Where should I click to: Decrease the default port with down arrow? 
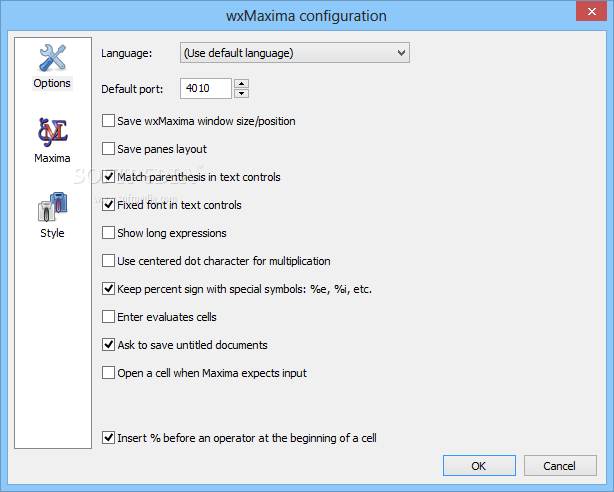242,93
